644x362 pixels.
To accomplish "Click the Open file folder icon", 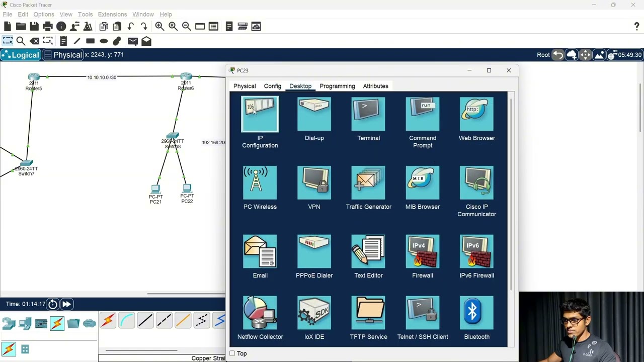I will [21, 26].
